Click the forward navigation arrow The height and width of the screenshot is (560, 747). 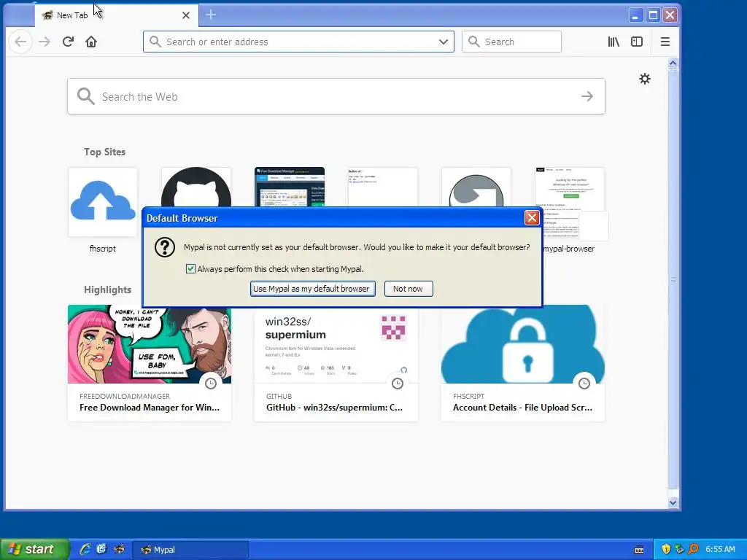pos(44,42)
